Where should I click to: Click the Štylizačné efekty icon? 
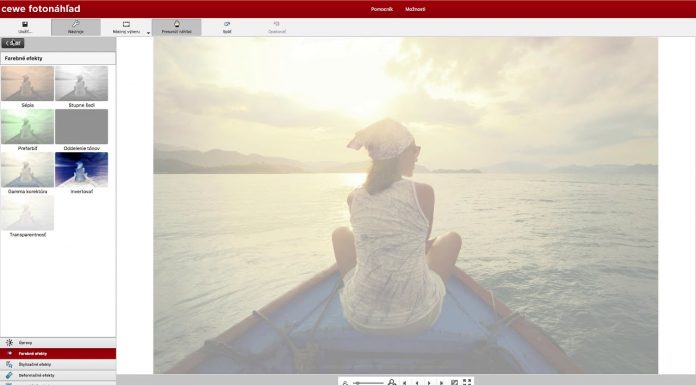pyautogui.click(x=9, y=365)
